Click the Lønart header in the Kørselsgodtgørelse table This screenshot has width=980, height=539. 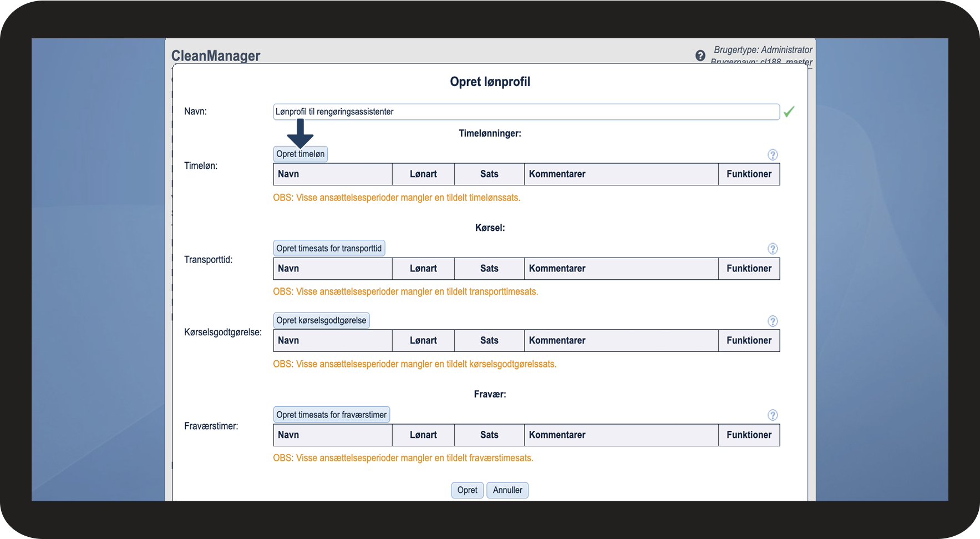(423, 341)
